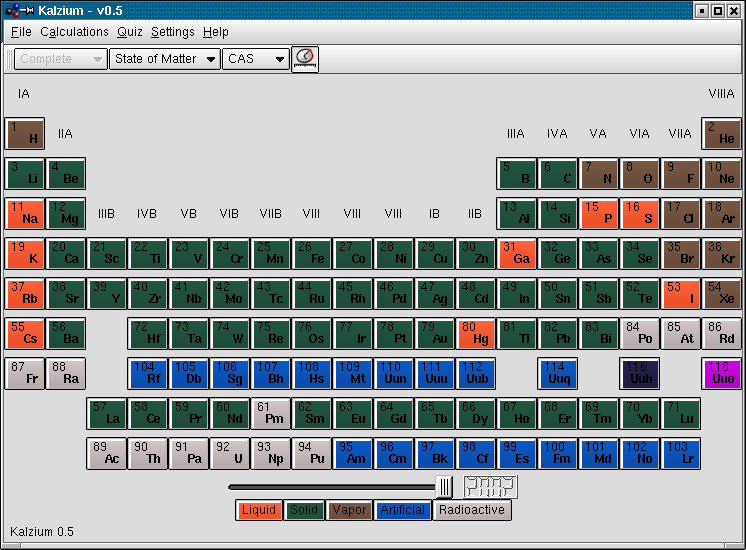Image resolution: width=746 pixels, height=550 pixels.
Task: Click the Radioactive legend button
Action: [x=471, y=510]
